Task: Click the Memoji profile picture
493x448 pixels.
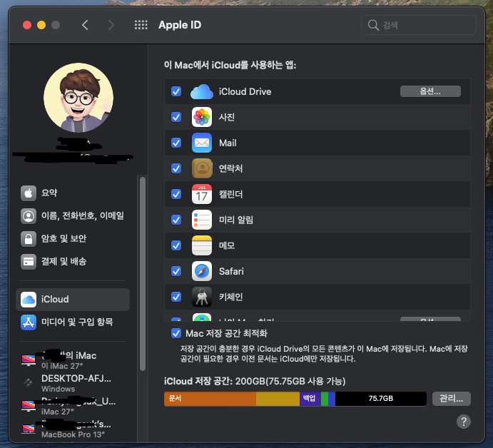Action: point(78,98)
